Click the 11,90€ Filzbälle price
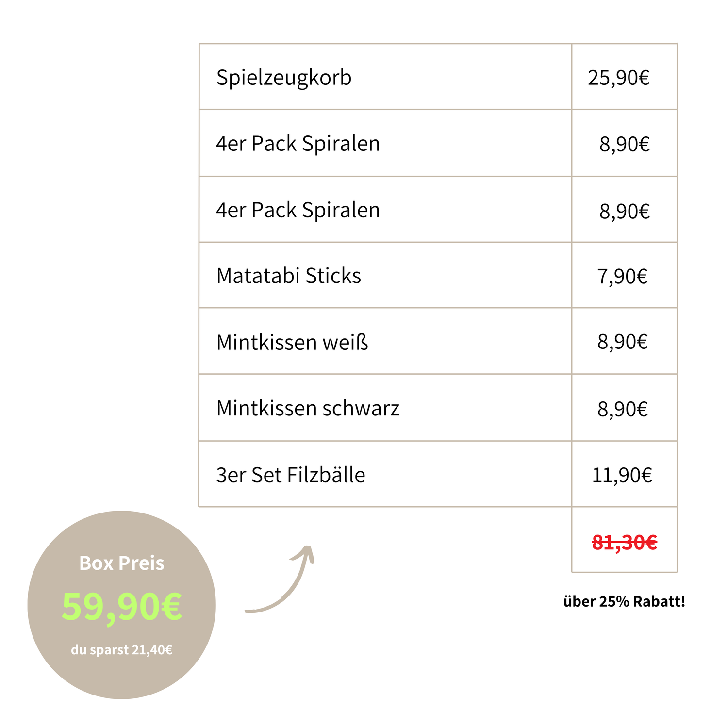The image size is (728, 728). point(622,475)
